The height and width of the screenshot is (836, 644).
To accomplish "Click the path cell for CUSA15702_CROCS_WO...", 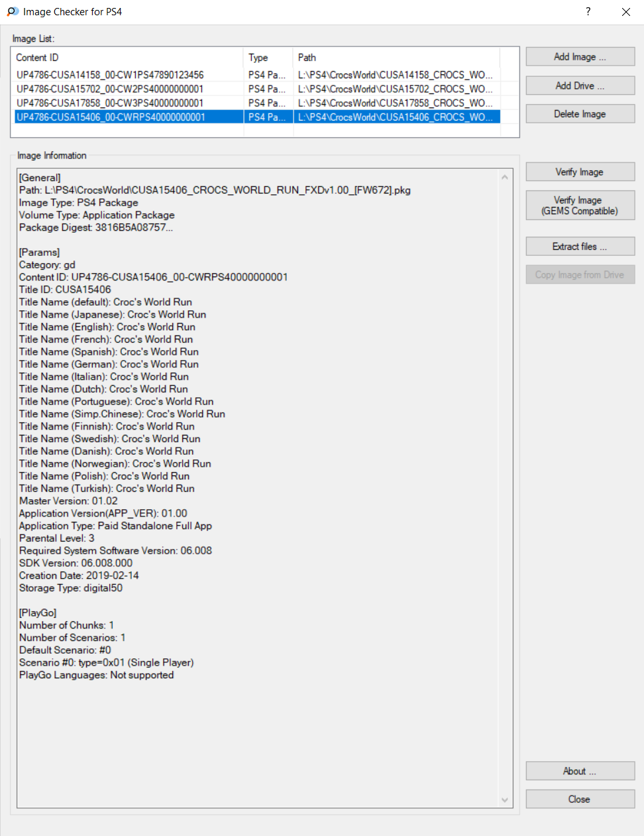I will click(x=396, y=89).
